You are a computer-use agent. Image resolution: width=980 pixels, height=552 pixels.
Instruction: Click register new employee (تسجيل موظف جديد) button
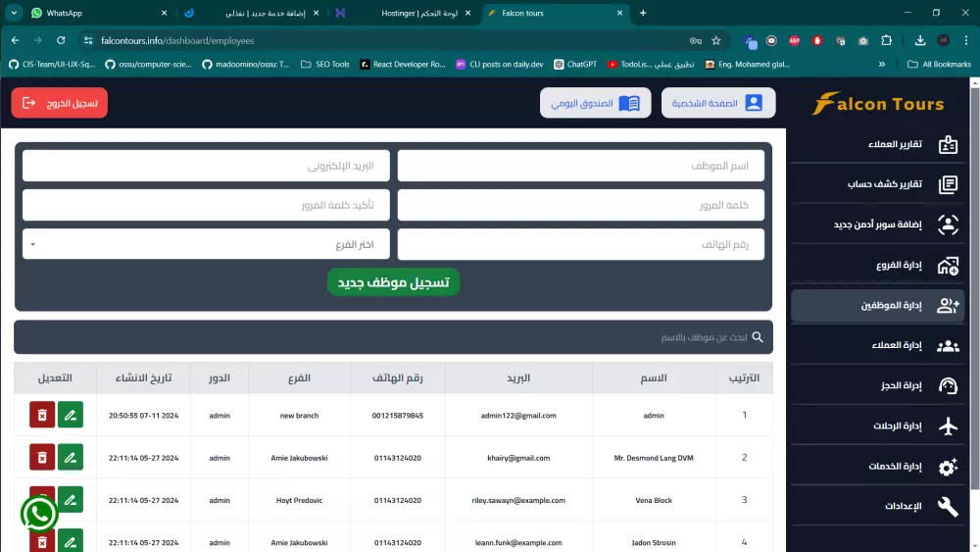(x=393, y=282)
